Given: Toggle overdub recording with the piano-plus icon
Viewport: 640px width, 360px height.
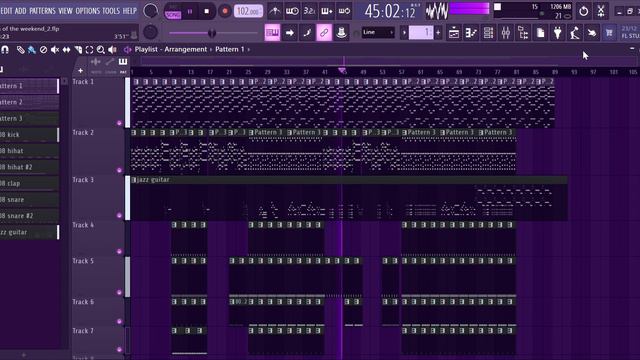Looking at the screenshot, I should point(327,11).
